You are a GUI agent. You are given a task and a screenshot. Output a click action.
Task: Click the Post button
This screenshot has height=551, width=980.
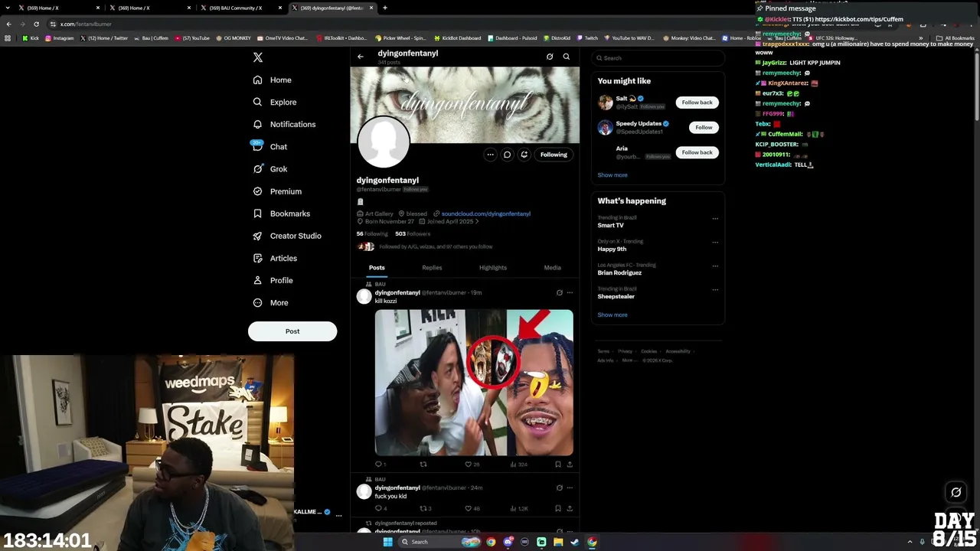coord(292,331)
